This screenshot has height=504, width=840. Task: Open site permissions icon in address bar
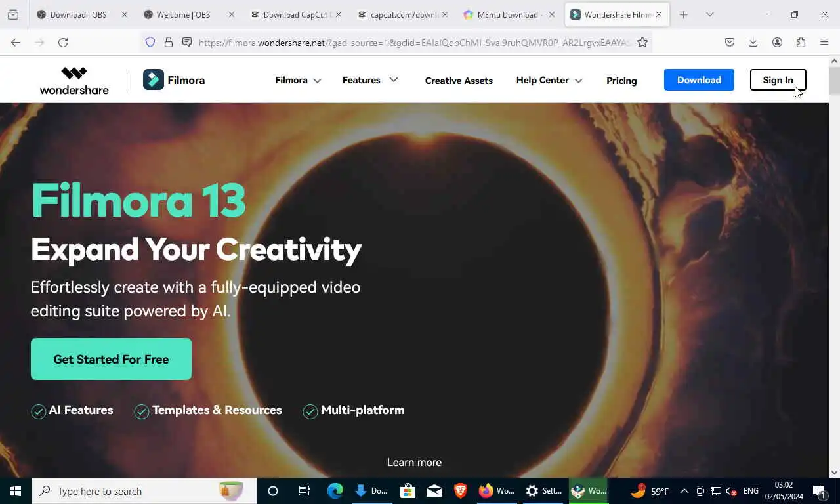coord(187,42)
